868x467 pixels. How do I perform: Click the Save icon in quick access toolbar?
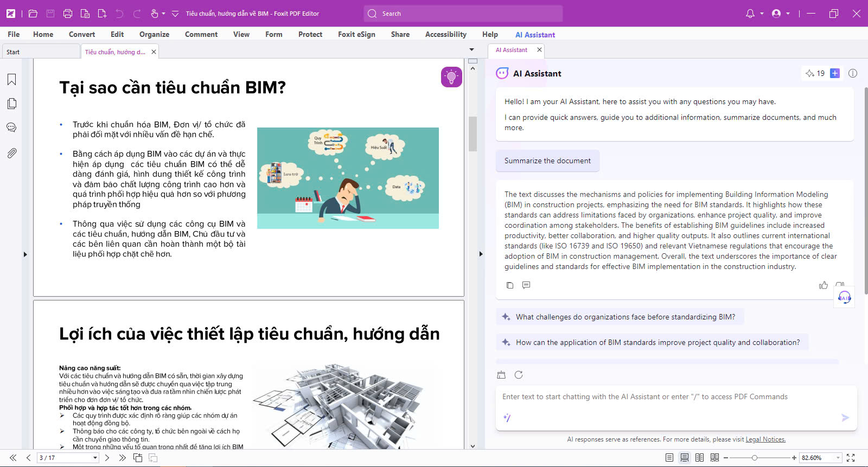point(50,14)
